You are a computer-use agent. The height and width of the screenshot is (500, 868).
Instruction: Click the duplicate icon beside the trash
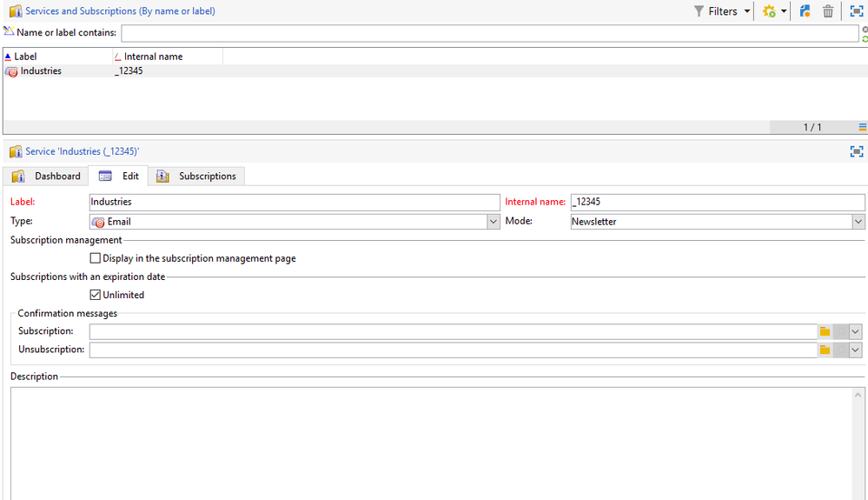point(805,11)
